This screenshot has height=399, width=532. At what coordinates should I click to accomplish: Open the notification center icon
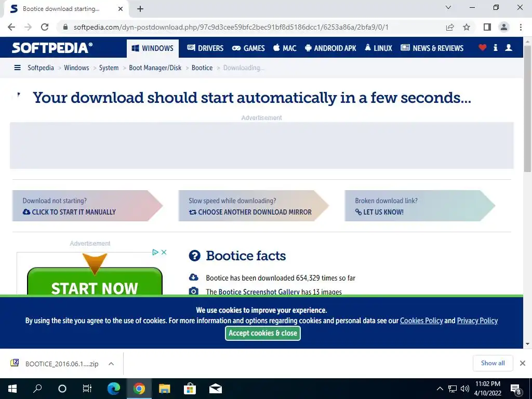click(x=516, y=389)
